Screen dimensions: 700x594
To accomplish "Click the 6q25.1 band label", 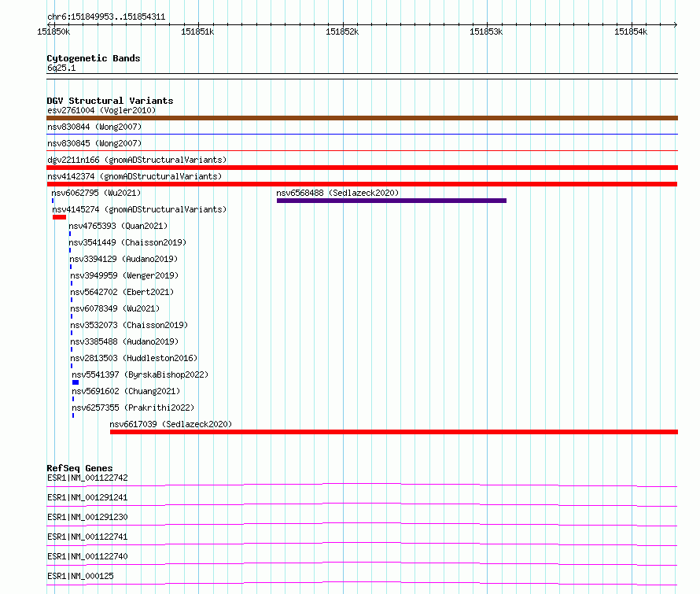I will (x=61, y=68).
